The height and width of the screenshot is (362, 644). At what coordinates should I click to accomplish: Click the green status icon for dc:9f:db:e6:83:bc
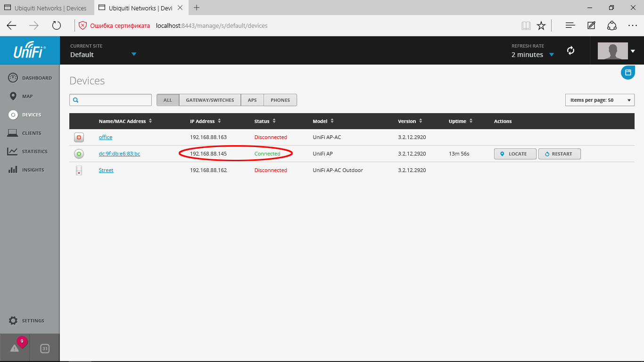point(79,154)
